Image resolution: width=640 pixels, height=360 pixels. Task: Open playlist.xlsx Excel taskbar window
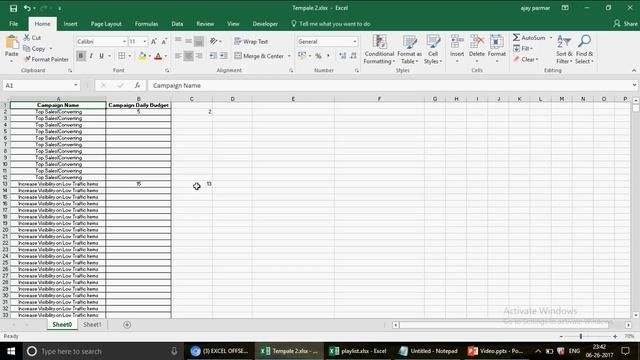(x=358, y=351)
